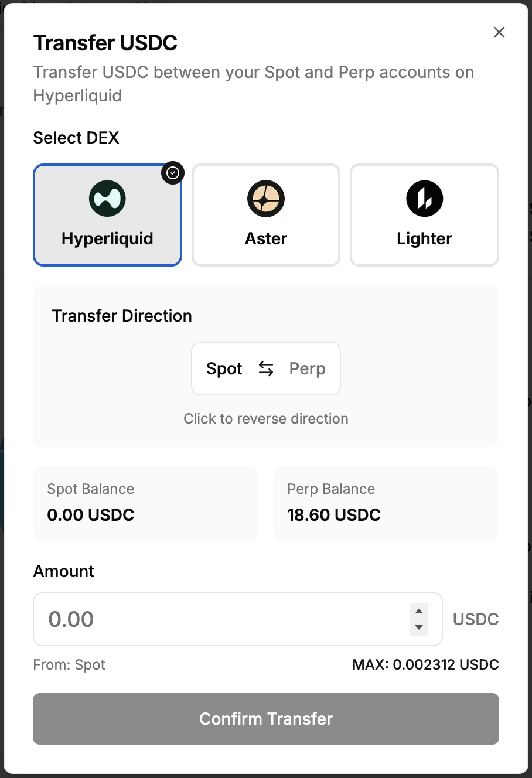Click the USDC unit label beside amount
The width and height of the screenshot is (532, 778).
pos(476,619)
